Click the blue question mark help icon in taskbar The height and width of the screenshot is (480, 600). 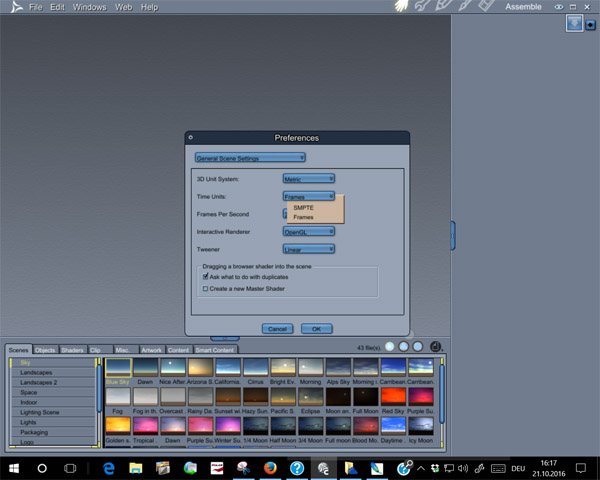pos(297,468)
